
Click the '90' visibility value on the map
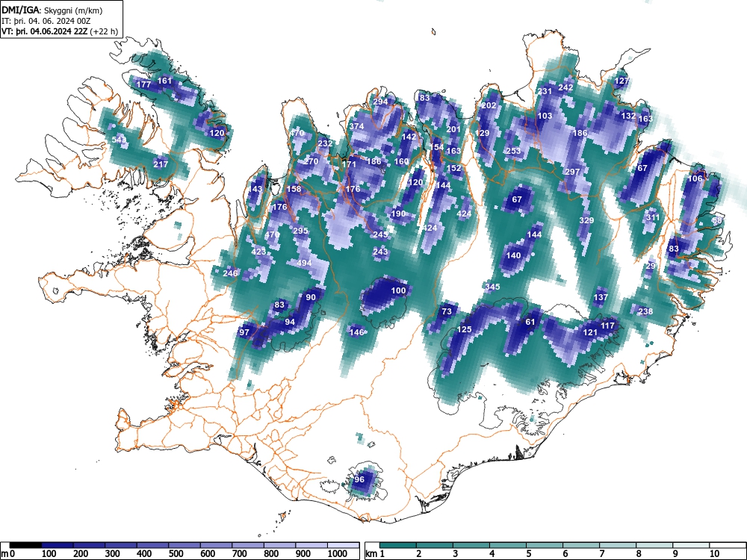pos(311,298)
